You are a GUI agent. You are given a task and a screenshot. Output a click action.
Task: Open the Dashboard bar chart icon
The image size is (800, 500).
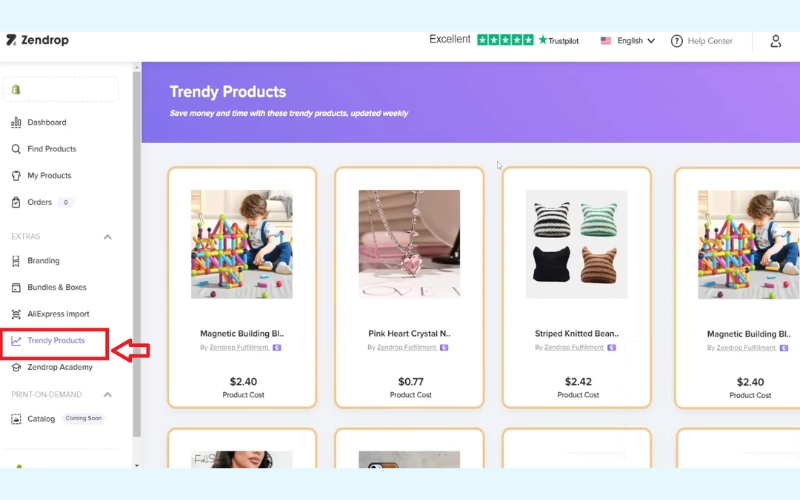point(16,122)
